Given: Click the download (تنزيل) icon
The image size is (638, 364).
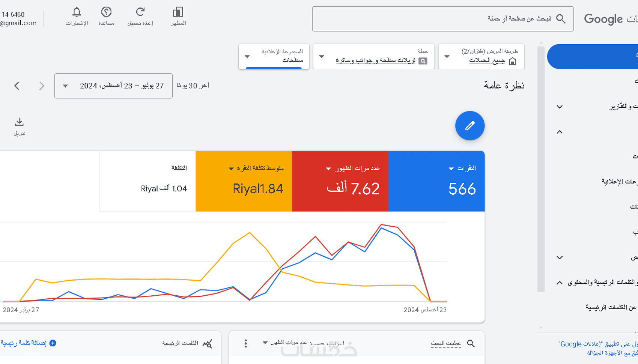Looking at the screenshot, I should (x=19, y=122).
